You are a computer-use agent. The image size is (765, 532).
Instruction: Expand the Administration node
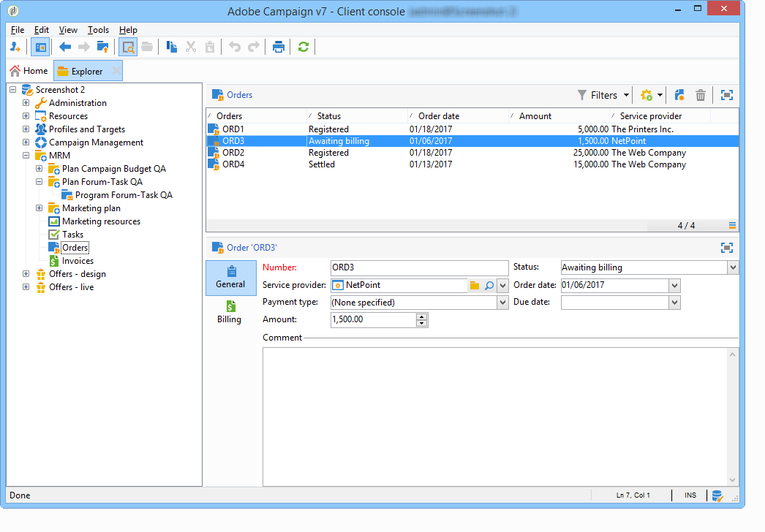point(26,103)
